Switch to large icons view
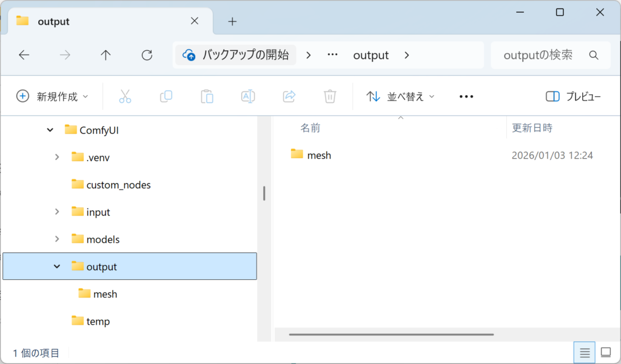Screen dimensions: 621x364 tap(605, 352)
